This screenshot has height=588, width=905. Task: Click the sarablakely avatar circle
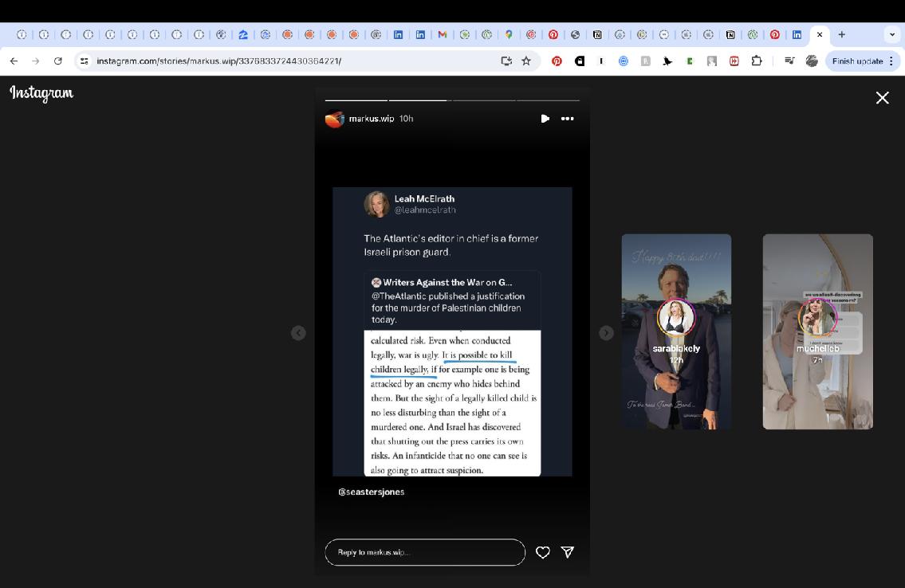(676, 317)
